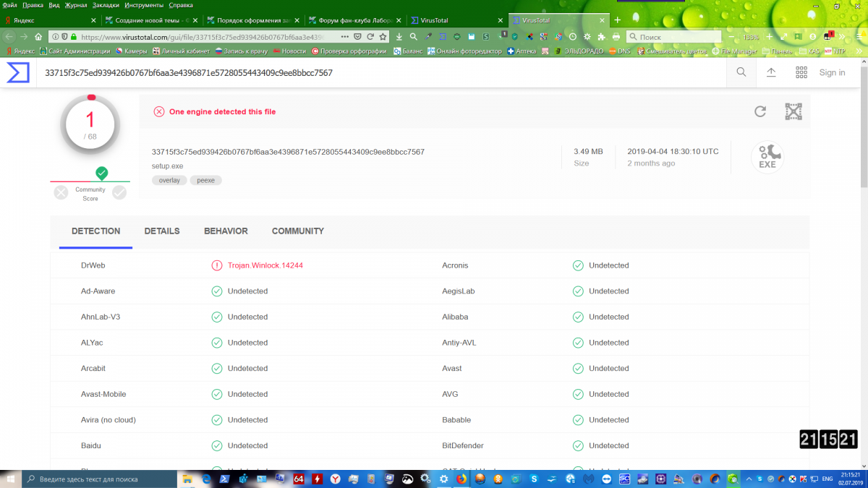868x488 pixels.
Task: Click the Windows taskbar search box
Action: click(x=99, y=479)
